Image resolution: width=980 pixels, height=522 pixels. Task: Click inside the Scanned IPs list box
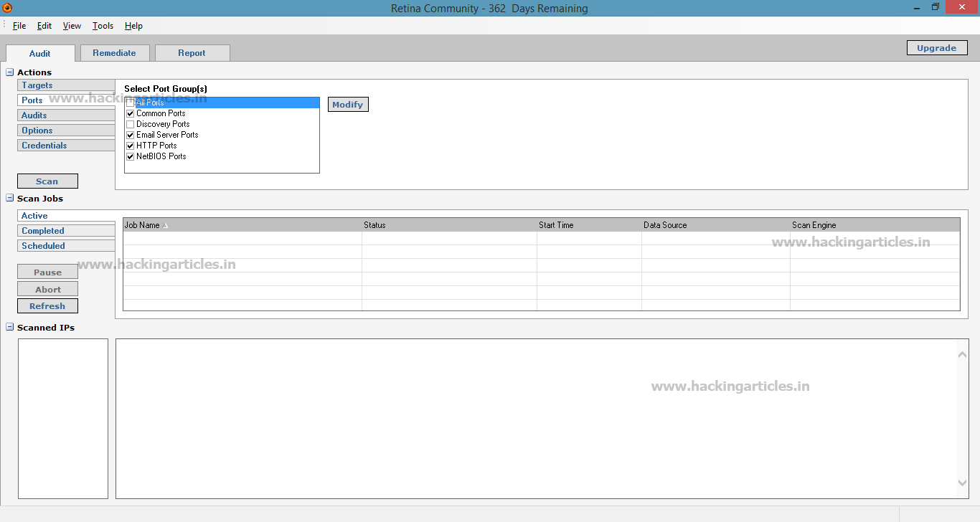click(63, 419)
